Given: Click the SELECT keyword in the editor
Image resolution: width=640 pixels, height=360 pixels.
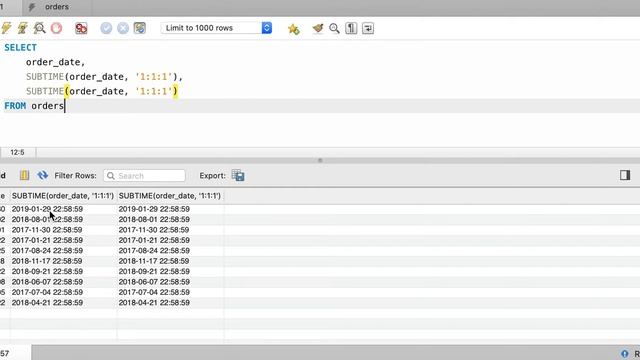Looking at the screenshot, I should [20, 47].
